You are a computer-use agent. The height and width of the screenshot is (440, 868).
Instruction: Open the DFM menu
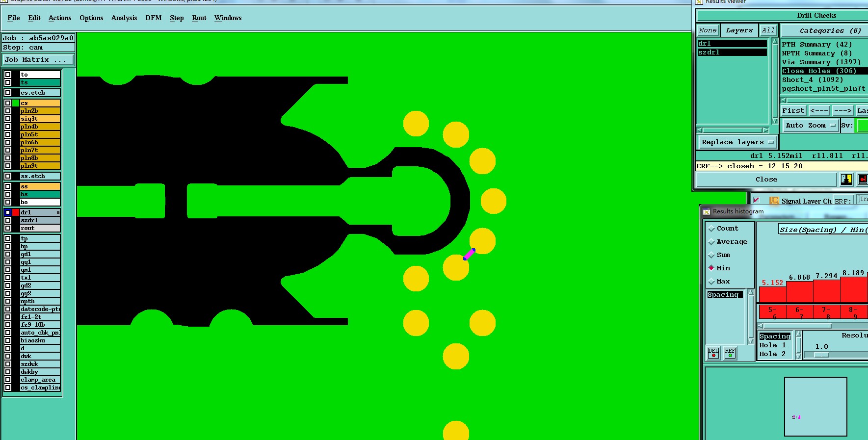[x=154, y=18]
